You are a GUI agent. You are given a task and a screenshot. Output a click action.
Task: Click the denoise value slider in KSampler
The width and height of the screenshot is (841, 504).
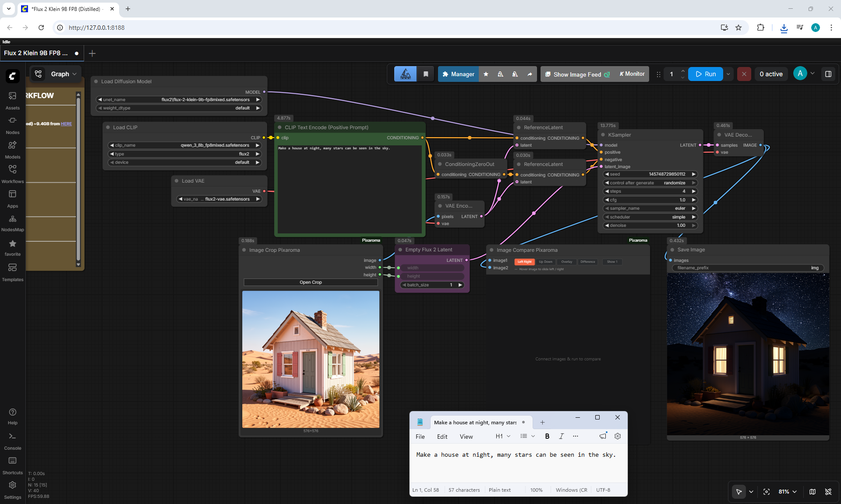click(650, 226)
